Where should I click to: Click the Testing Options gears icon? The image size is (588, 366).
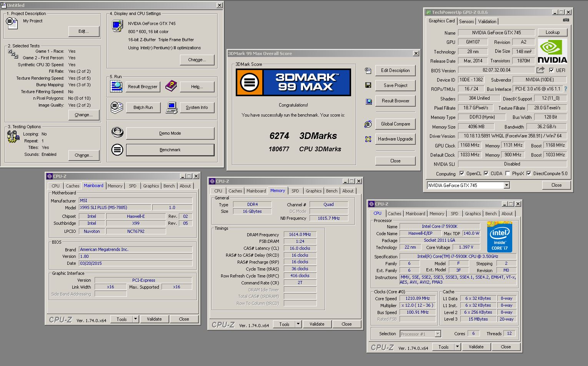pos(13,136)
